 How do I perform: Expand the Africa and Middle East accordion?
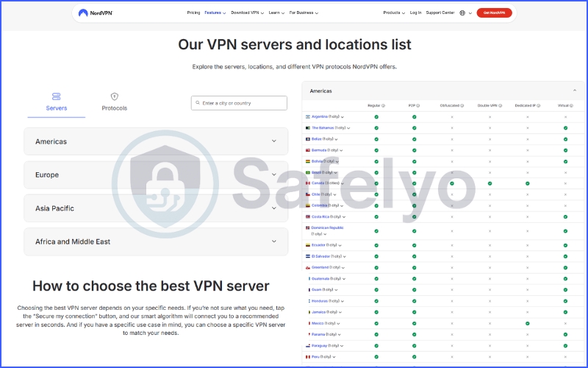156,242
